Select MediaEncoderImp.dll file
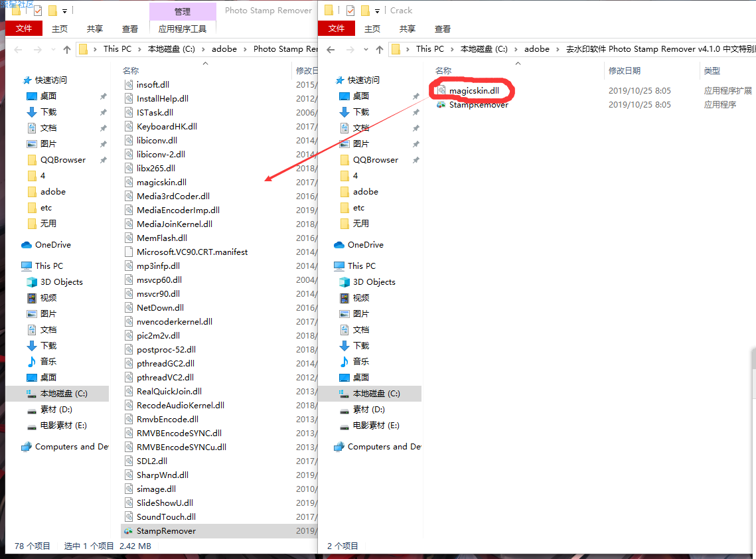Screen dimensions: 756x559 point(178,210)
